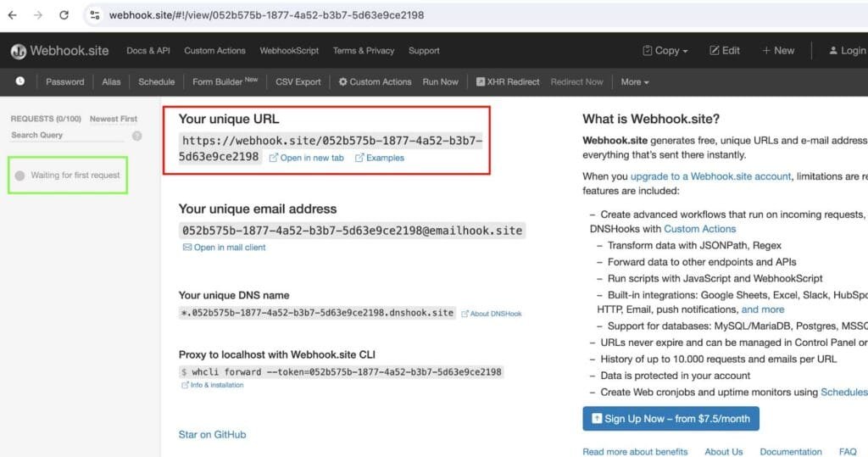Click Star on GitHub link
The image size is (868, 457).
(x=212, y=435)
